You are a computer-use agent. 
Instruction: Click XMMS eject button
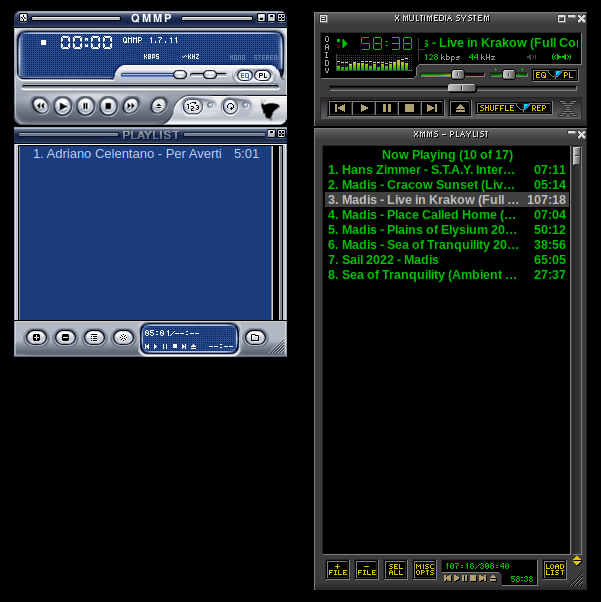(x=460, y=108)
